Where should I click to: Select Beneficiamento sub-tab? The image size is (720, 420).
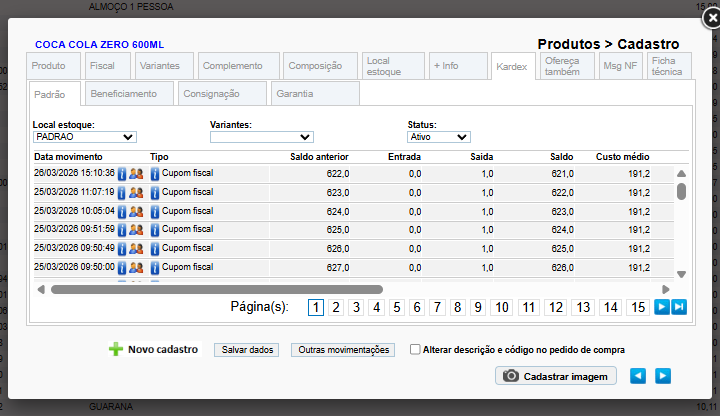[129, 94]
